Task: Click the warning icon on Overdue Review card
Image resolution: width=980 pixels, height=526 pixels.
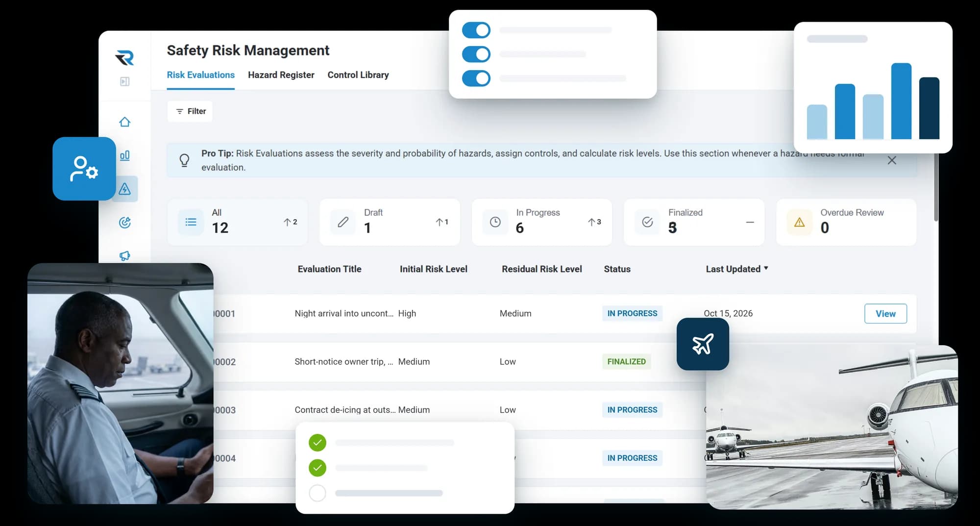Action: [800, 222]
